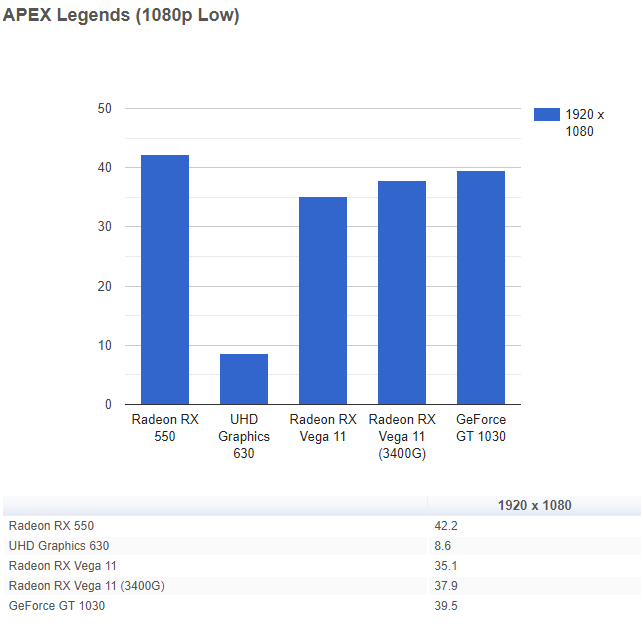Click the 50 y-axis tick label
641x625 pixels.
tap(105, 108)
